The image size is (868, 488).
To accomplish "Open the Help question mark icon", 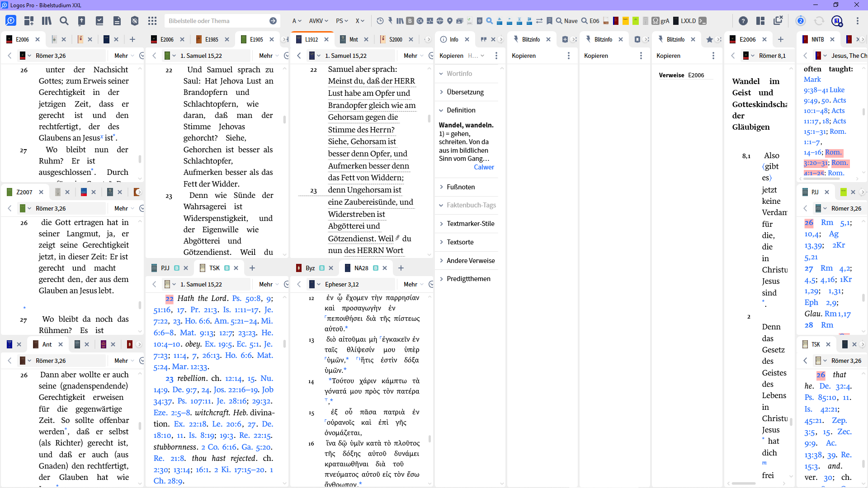I will 743,21.
